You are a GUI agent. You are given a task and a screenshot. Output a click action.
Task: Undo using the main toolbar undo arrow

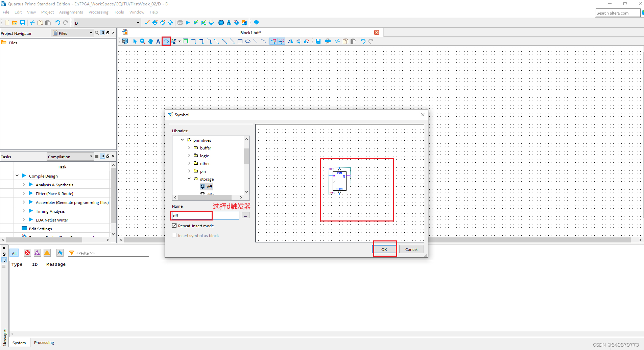(x=58, y=23)
